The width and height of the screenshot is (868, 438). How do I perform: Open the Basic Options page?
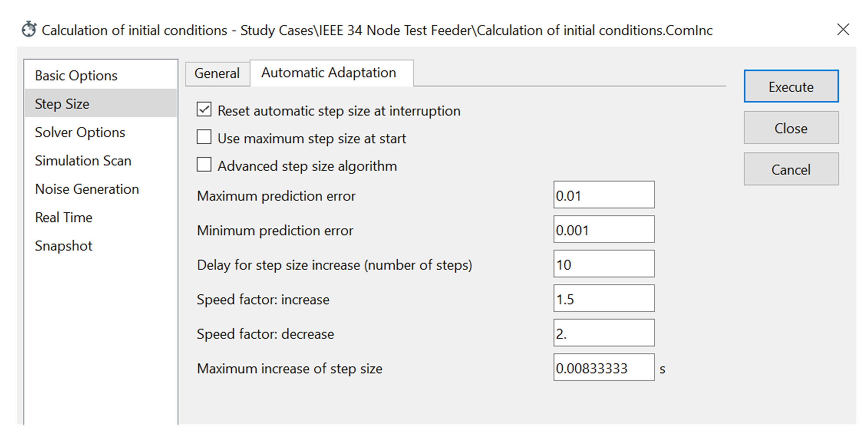pyautogui.click(x=76, y=76)
